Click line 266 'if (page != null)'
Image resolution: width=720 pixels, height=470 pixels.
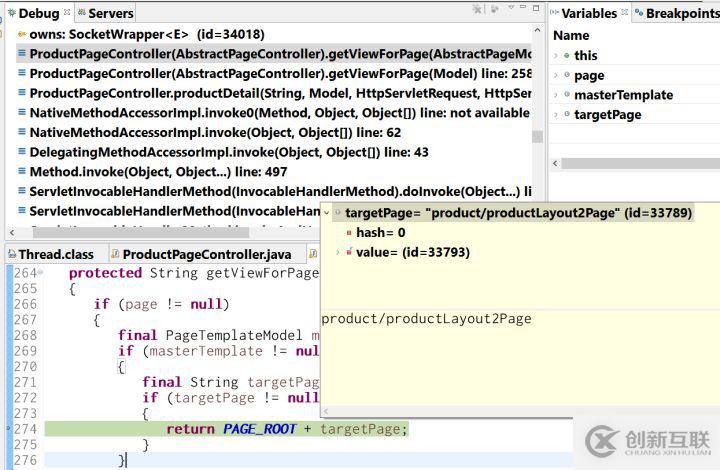tap(161, 304)
